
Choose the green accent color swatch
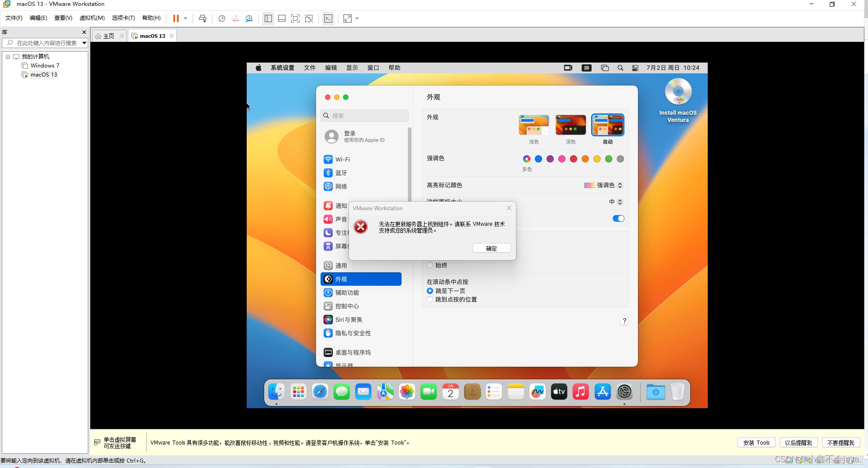click(x=609, y=159)
